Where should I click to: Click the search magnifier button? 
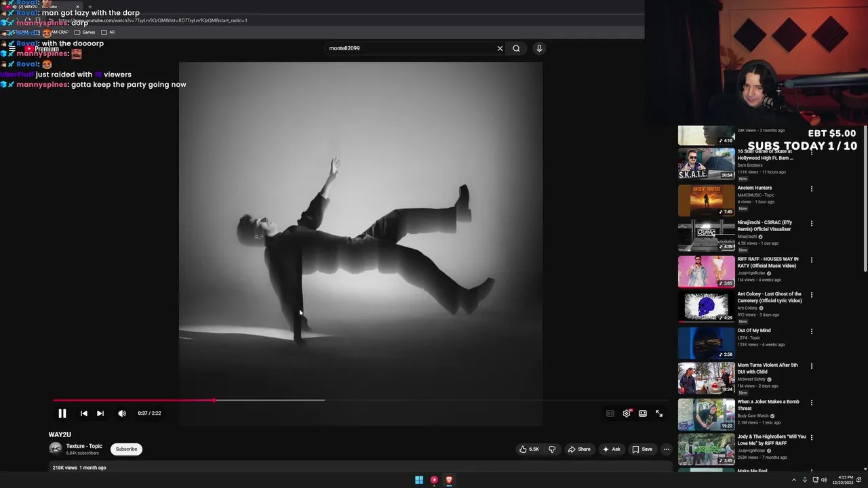pyautogui.click(x=517, y=48)
